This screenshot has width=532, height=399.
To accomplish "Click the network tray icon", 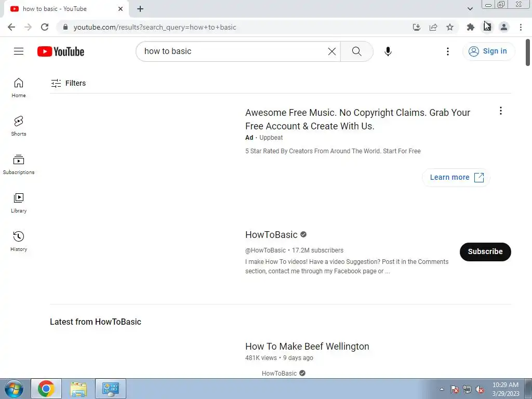I will pyautogui.click(x=467, y=389).
